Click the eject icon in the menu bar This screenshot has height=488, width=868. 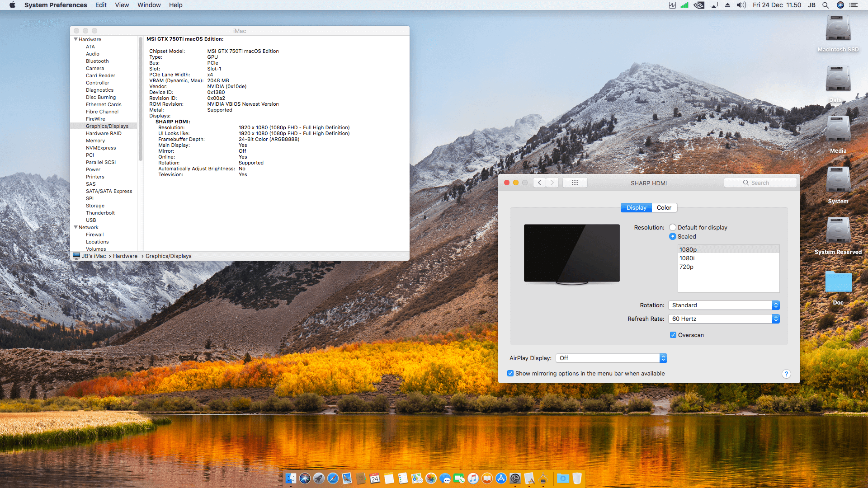tap(727, 5)
